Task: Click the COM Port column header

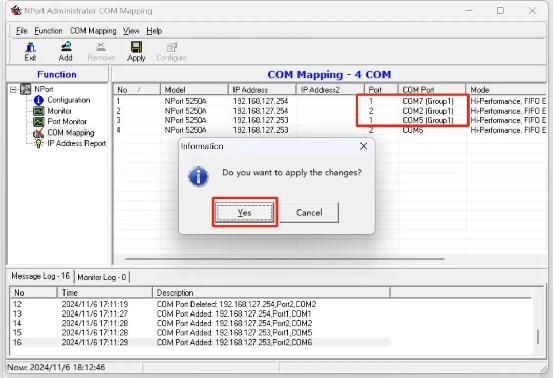Action: click(432, 90)
